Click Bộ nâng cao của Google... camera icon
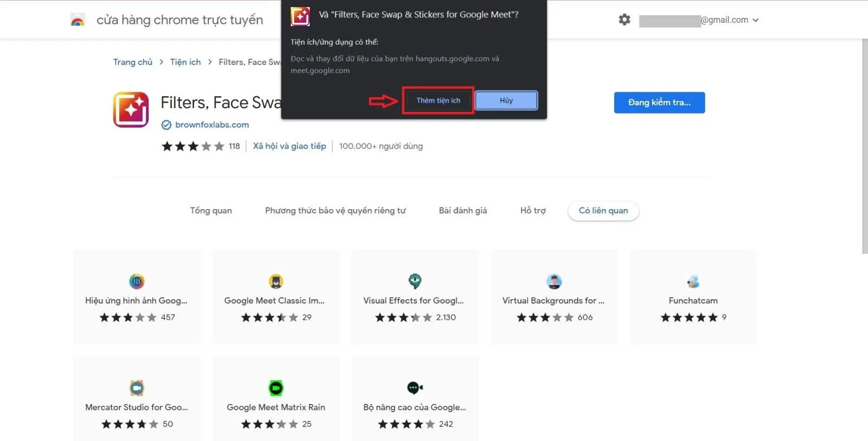Image resolution: width=868 pixels, height=441 pixels. point(415,388)
